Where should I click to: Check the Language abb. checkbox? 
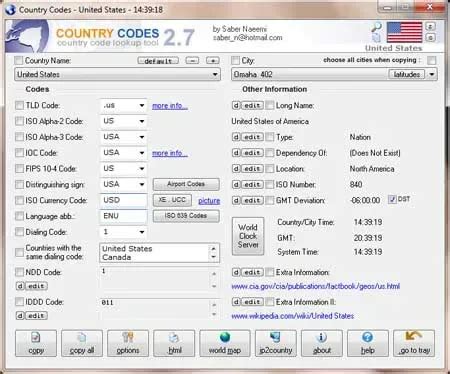pos(19,216)
